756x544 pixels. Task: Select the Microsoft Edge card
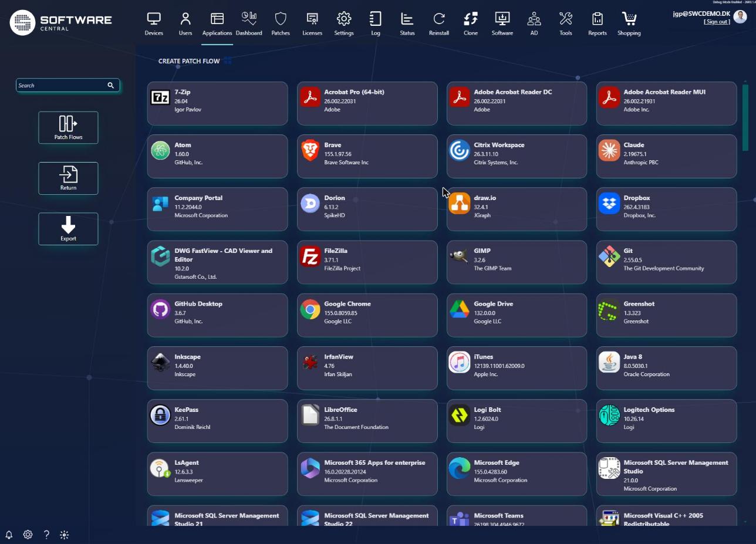tap(517, 474)
